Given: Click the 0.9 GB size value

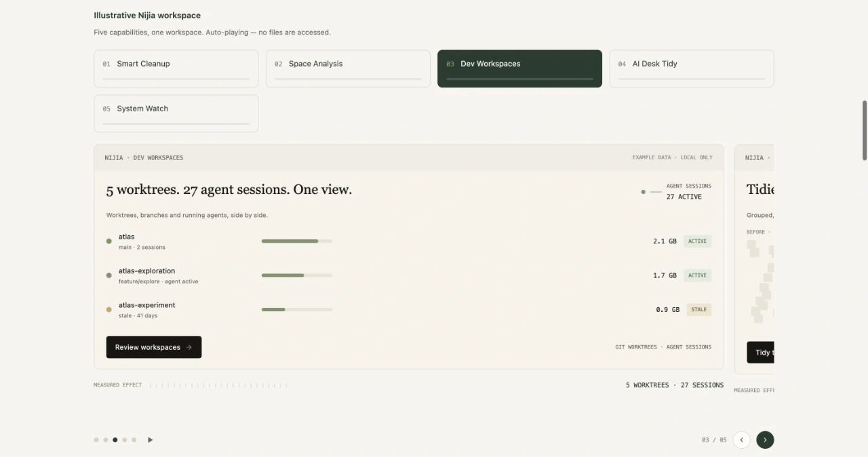Looking at the screenshot, I should click(x=667, y=309).
